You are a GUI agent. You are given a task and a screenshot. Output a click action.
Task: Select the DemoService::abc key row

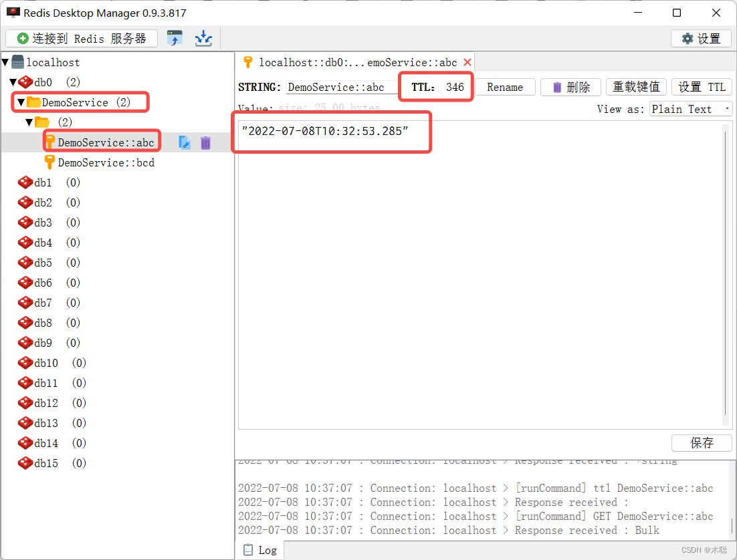(x=118, y=142)
